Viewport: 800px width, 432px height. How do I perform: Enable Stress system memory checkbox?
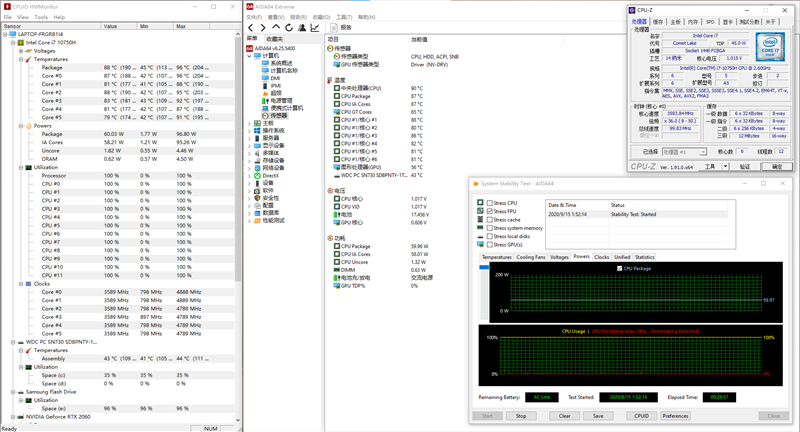click(490, 228)
